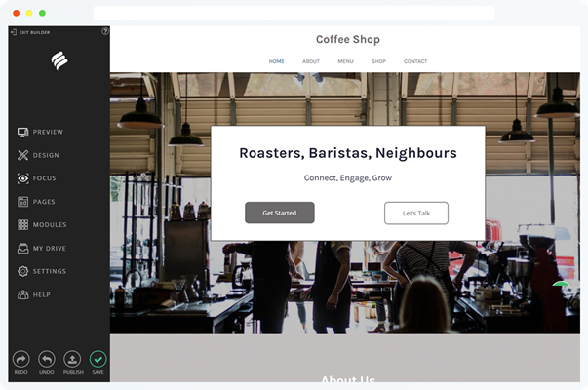Click the Undo arrow button

point(47,359)
